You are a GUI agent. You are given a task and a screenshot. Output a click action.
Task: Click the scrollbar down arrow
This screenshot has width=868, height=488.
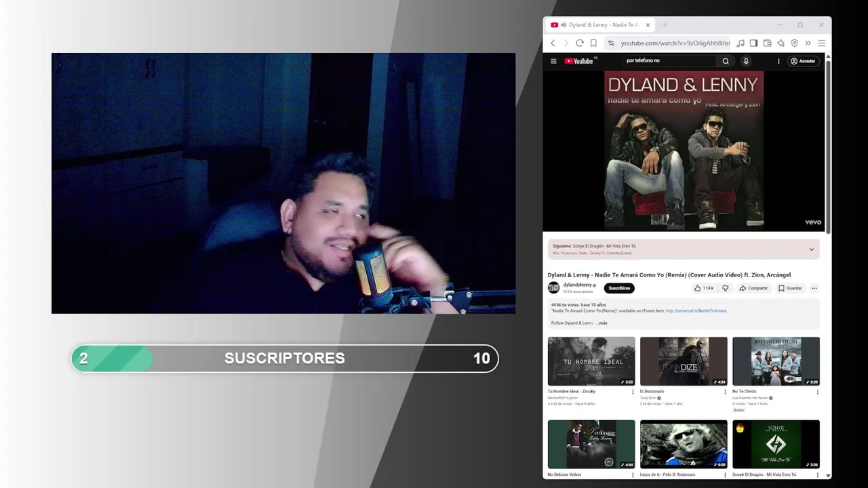(828, 475)
